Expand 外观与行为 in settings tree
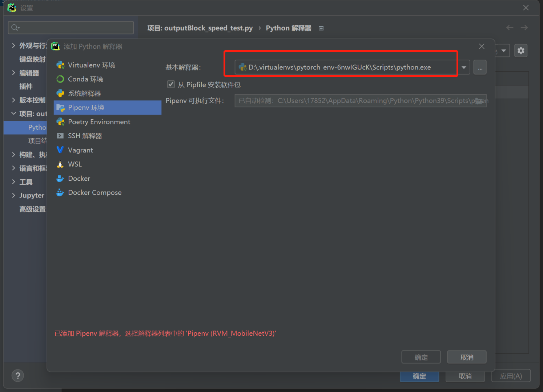The image size is (543, 392). [13, 45]
